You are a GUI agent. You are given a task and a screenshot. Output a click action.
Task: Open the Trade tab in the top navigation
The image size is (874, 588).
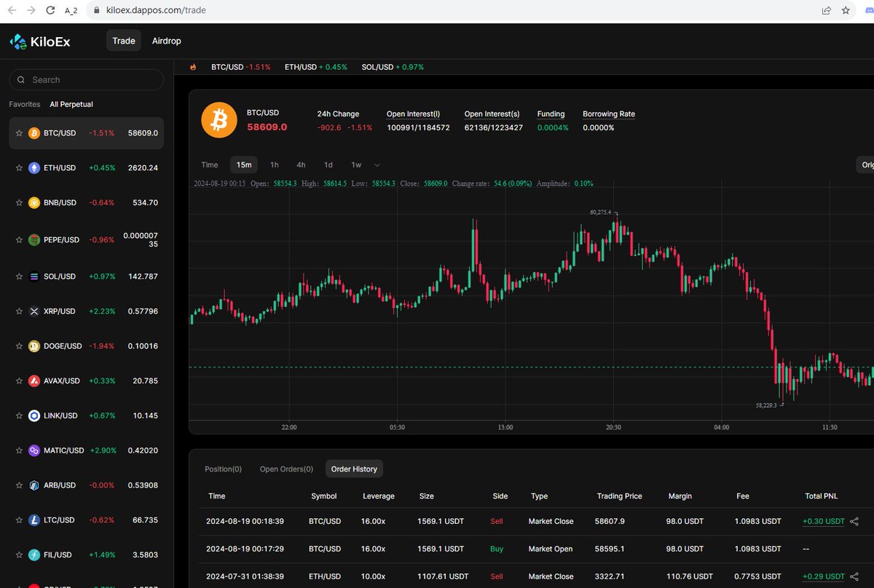point(124,41)
